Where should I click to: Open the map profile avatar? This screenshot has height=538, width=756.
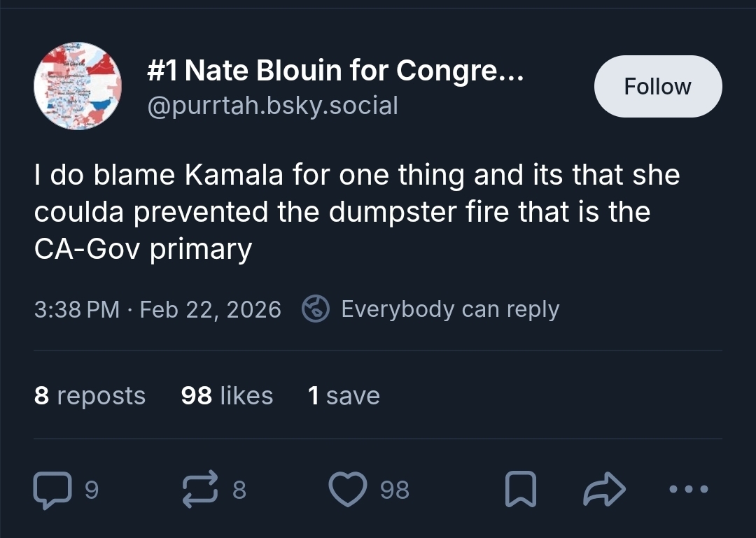(78, 86)
